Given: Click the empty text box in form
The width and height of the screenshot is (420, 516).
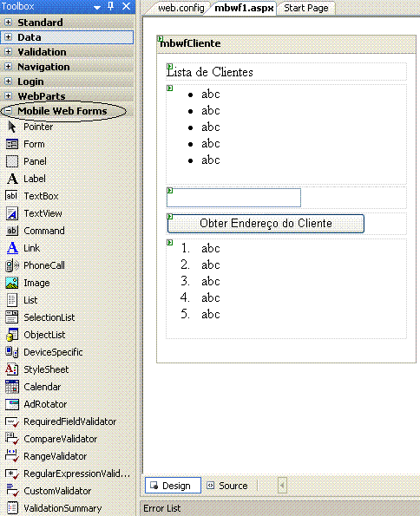Looking at the screenshot, I should tap(233, 198).
